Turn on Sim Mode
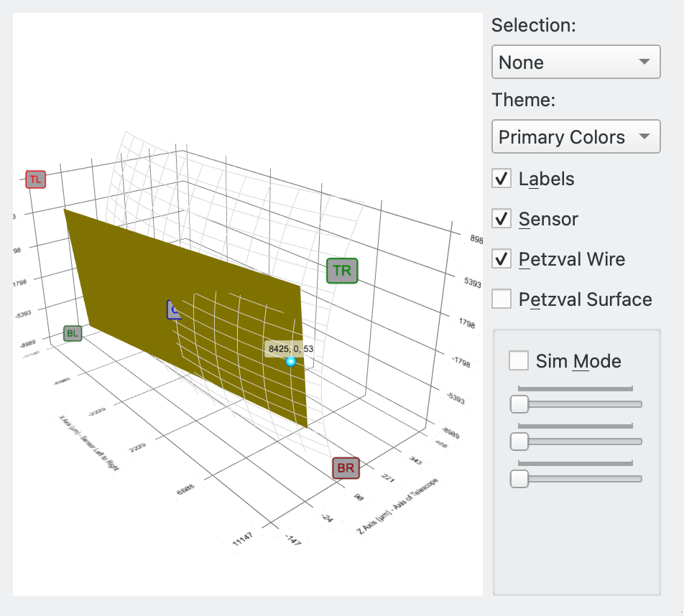Image resolution: width=684 pixels, height=616 pixels. (518, 360)
